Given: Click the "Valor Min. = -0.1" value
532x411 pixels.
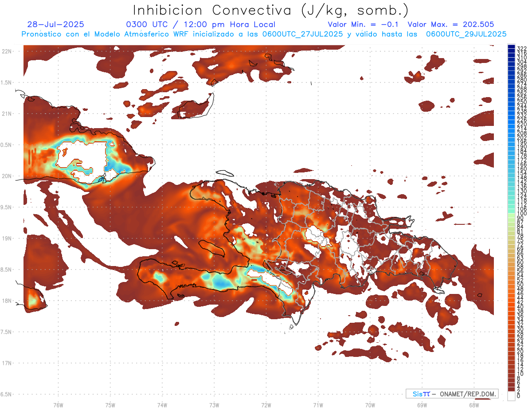Looking at the screenshot, I should coord(363,25).
